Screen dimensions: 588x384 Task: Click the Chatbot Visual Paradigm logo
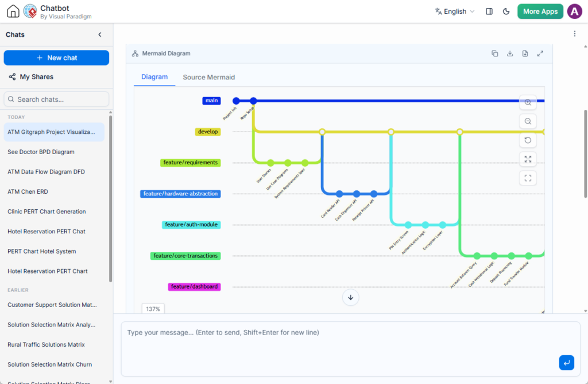click(x=30, y=11)
